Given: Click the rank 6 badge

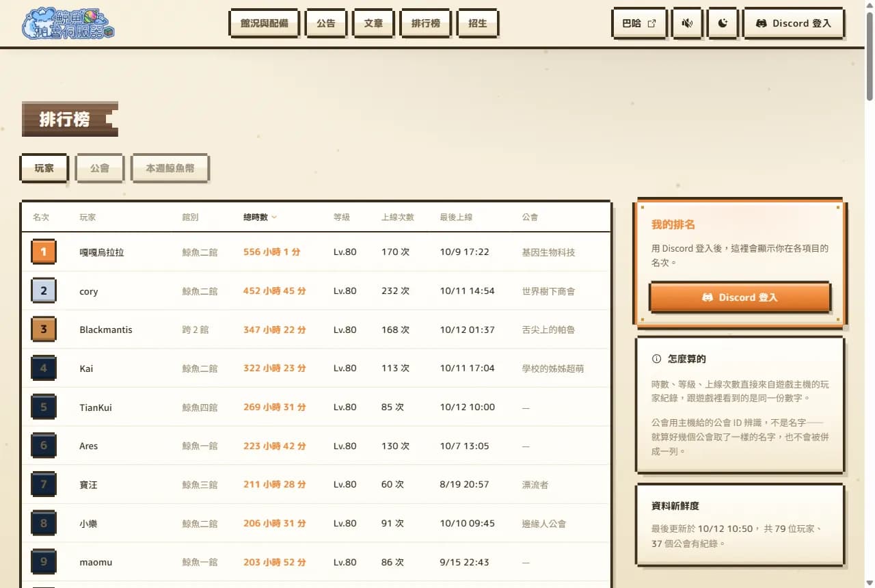Looking at the screenshot, I should tap(44, 446).
